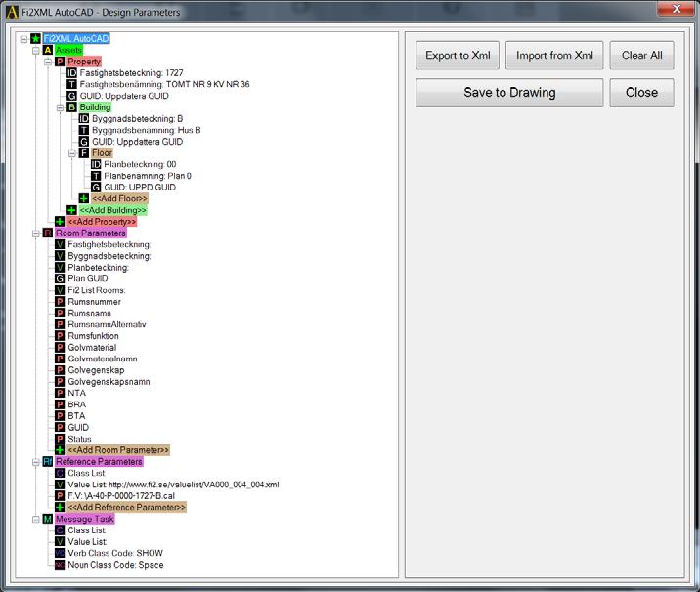Click Export to Xml button
This screenshot has width=700, height=592.
(458, 56)
